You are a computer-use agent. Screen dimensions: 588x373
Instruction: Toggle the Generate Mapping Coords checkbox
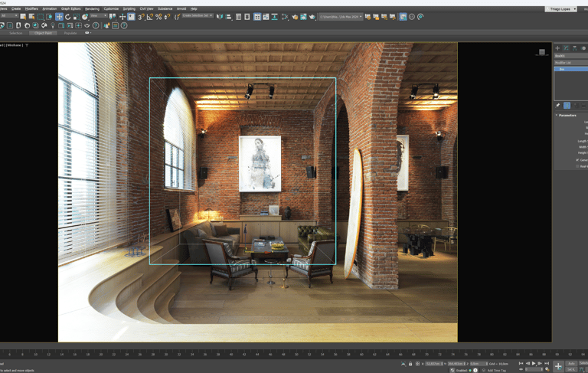point(578,160)
